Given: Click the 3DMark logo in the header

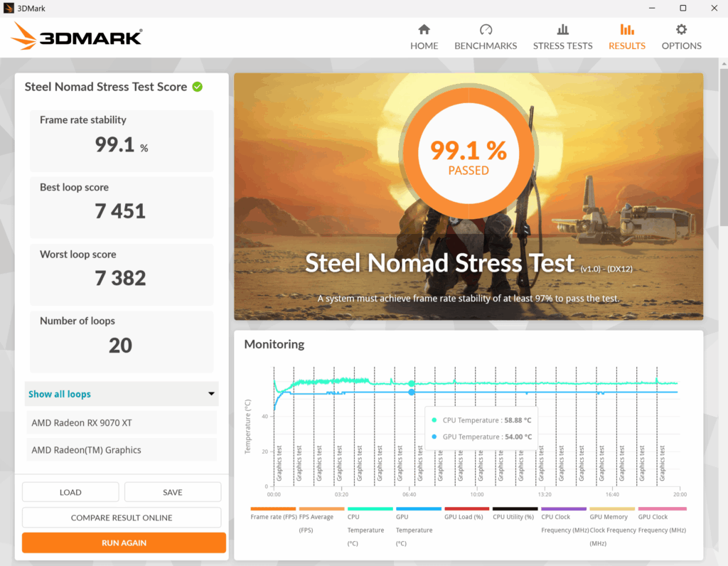Looking at the screenshot, I should click(77, 36).
